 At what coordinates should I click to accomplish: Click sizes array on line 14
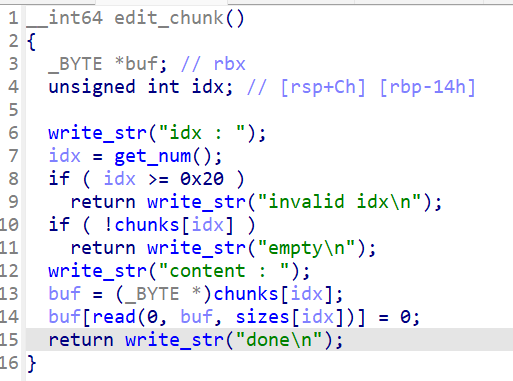point(262,317)
